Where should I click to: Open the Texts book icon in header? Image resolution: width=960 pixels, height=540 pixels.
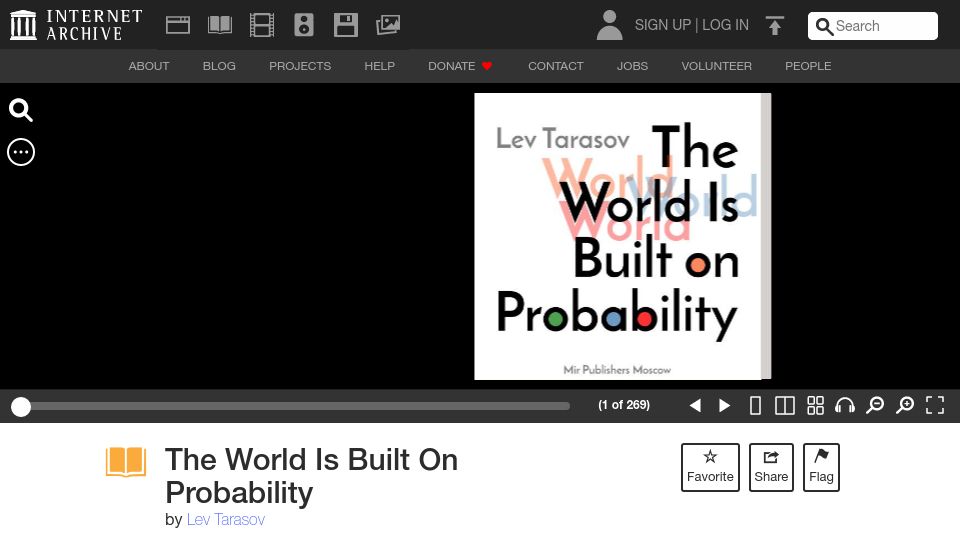220,25
